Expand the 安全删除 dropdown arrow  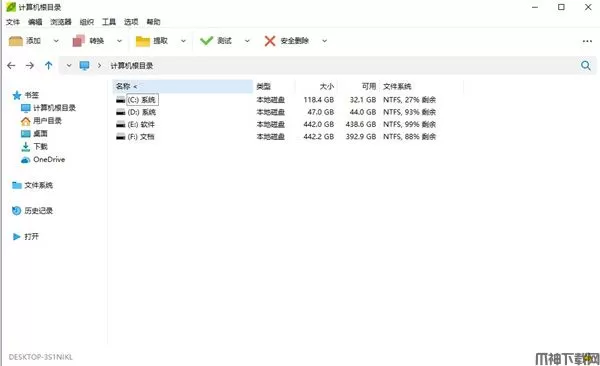pyautogui.click(x=324, y=41)
